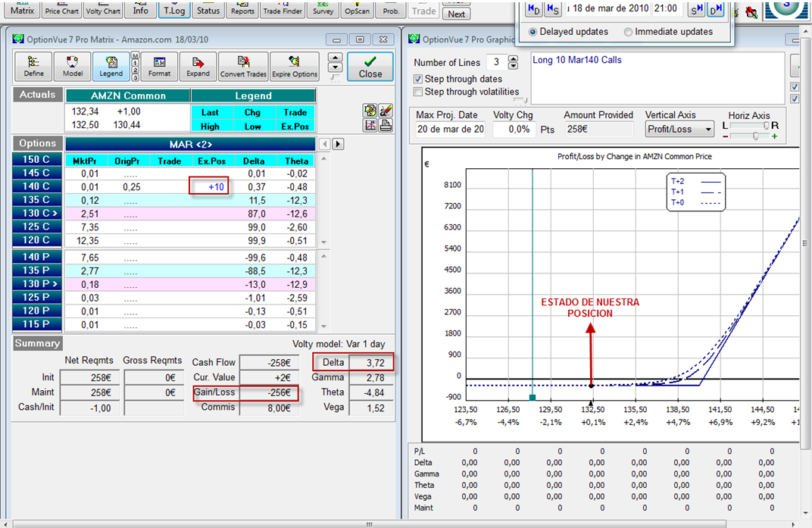The width and height of the screenshot is (812, 528).
Task: Click the Model toolbar icon
Action: point(73,66)
